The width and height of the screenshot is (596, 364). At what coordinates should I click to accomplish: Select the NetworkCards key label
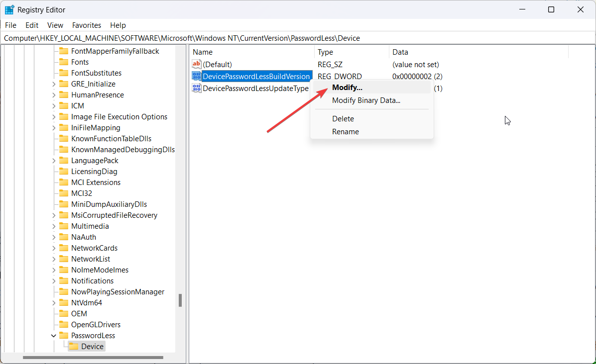point(94,248)
